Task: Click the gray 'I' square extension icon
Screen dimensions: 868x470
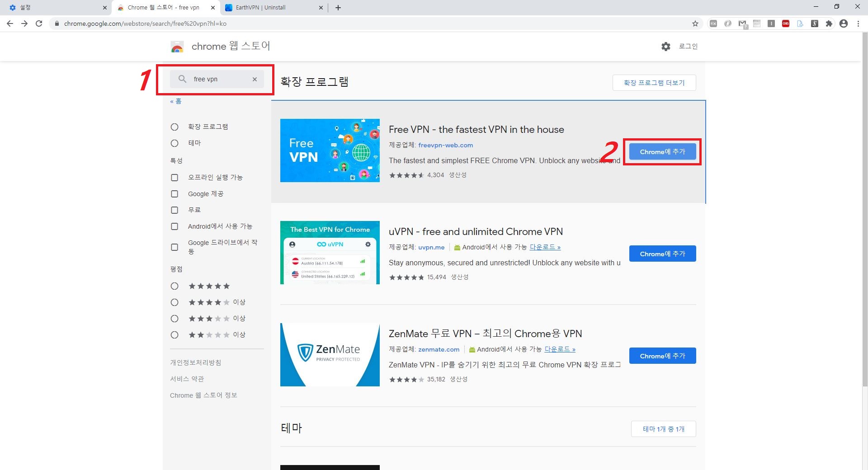Action: [x=771, y=23]
